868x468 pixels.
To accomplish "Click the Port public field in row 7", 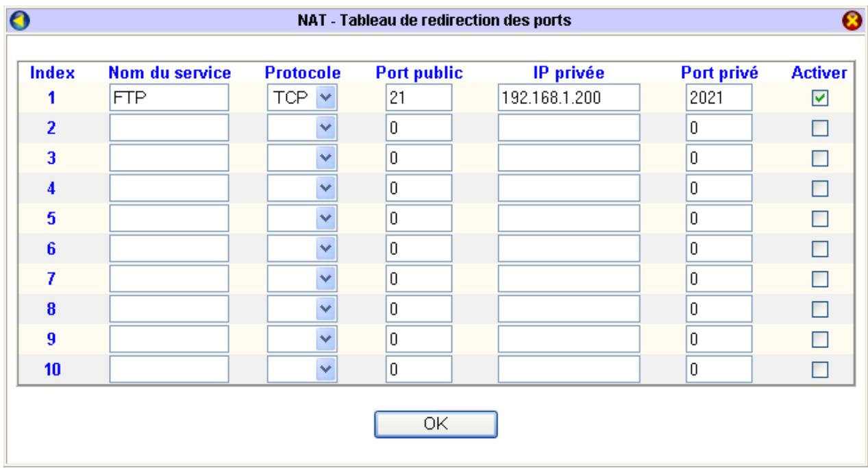I will (x=419, y=279).
